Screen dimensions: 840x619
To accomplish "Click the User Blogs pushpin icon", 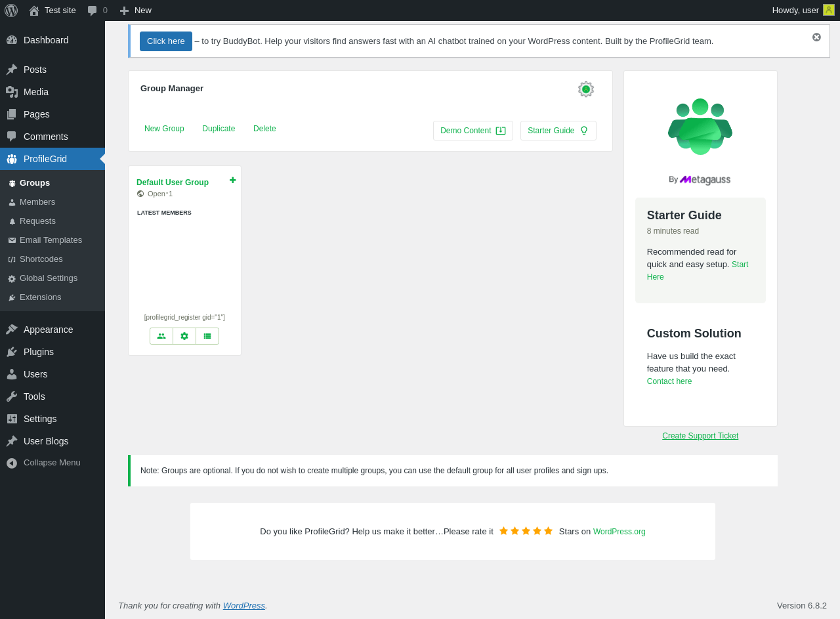I will [12, 441].
